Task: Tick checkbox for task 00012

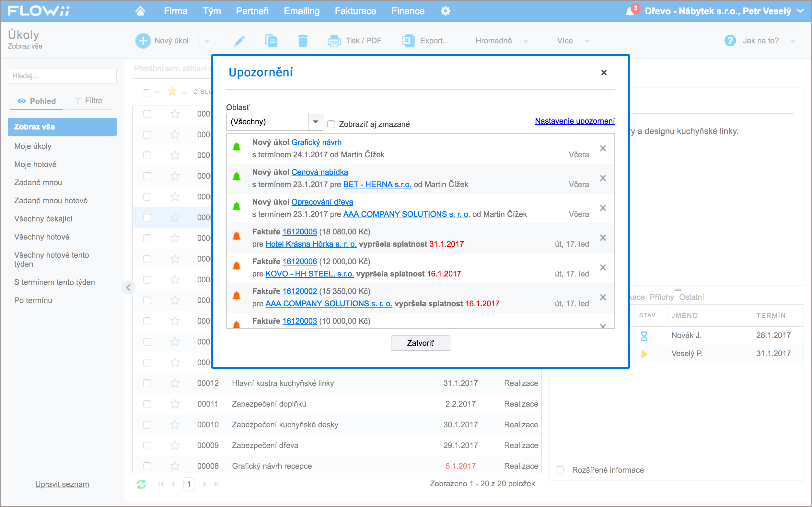Action: click(x=147, y=383)
